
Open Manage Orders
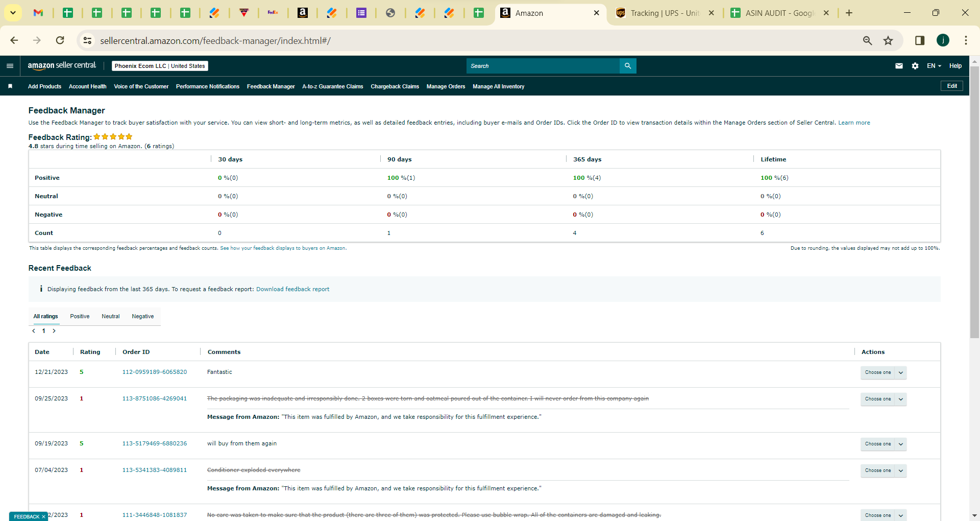point(446,86)
